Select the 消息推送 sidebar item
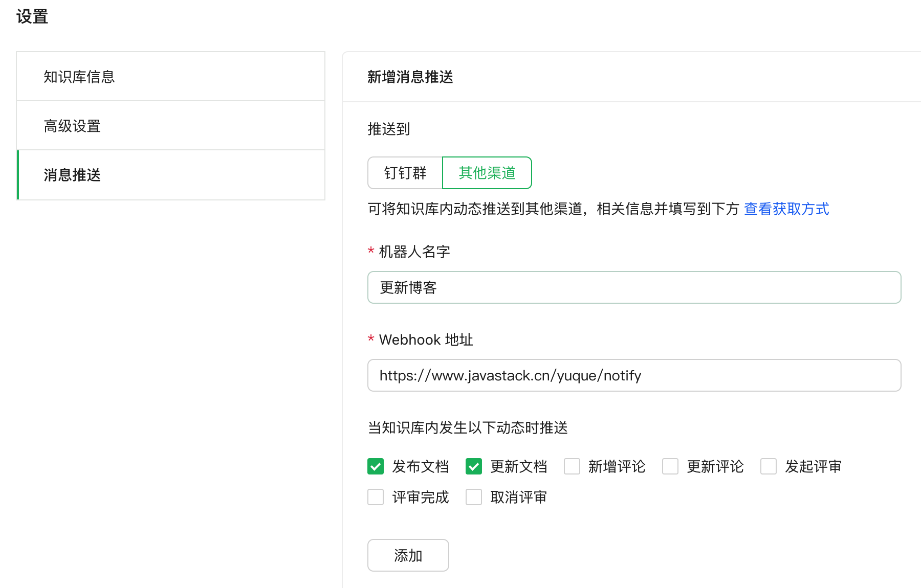 [72, 175]
